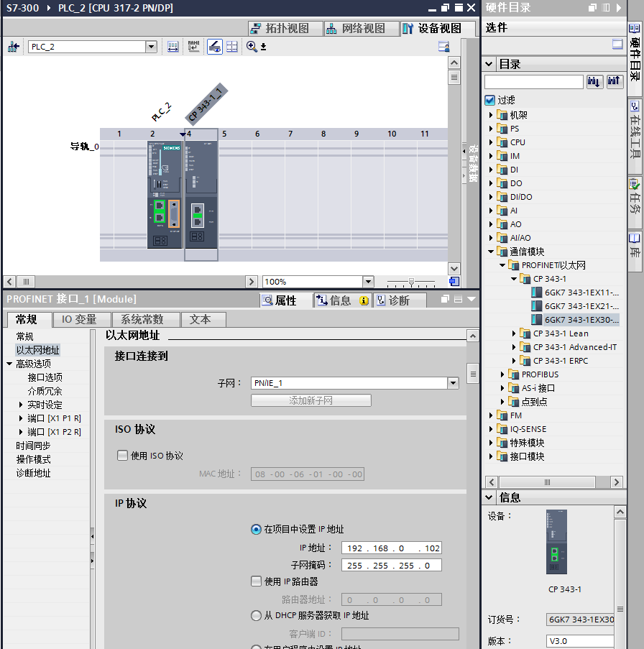644x649 pixels.
Task: Select the CP 343-1 module in rack slot 4
Action: [x=201, y=194]
